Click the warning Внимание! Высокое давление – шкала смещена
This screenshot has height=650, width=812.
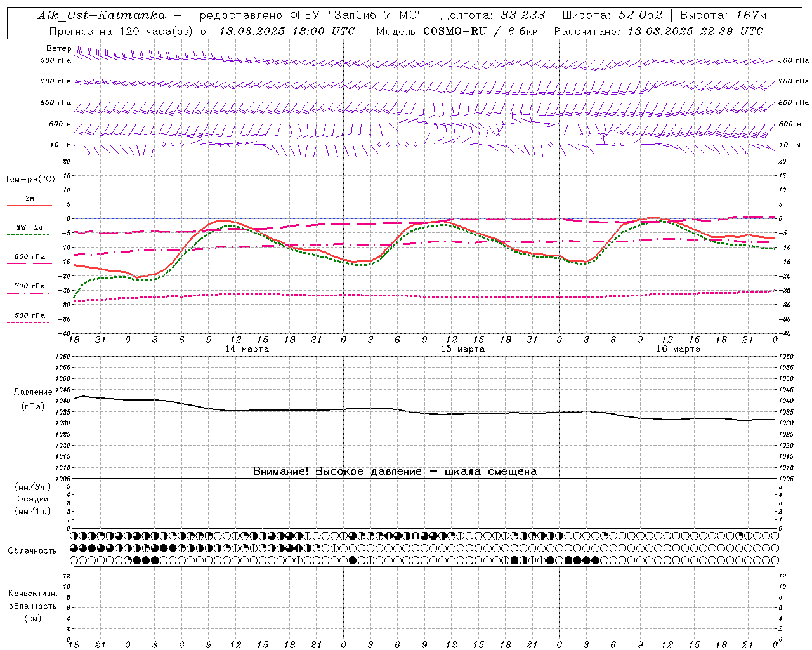pos(395,472)
